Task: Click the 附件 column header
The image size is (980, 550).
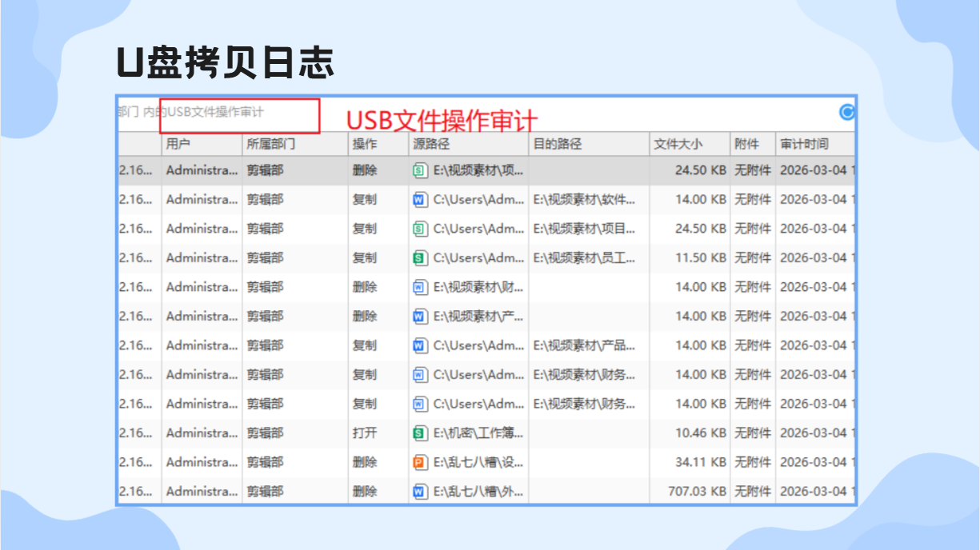Action: click(753, 144)
